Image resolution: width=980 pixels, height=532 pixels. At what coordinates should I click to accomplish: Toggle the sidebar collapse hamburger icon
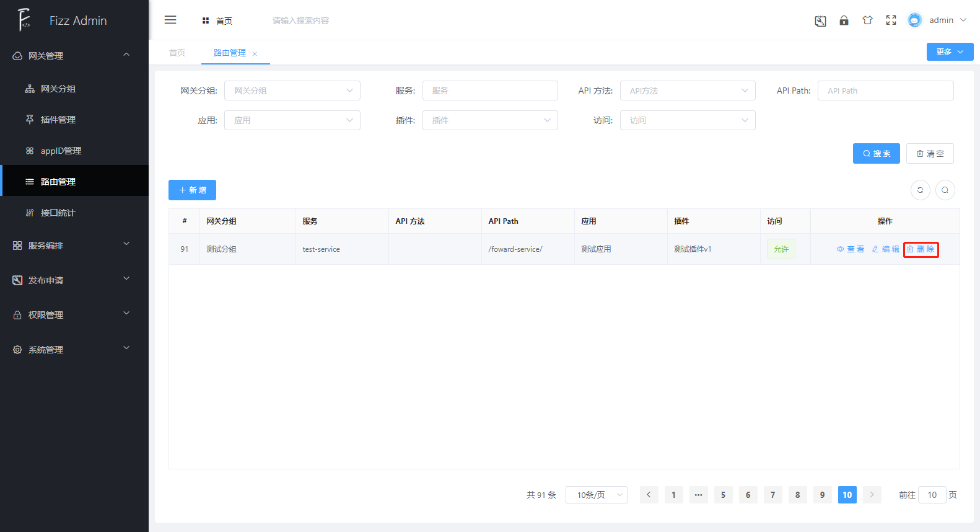(170, 20)
